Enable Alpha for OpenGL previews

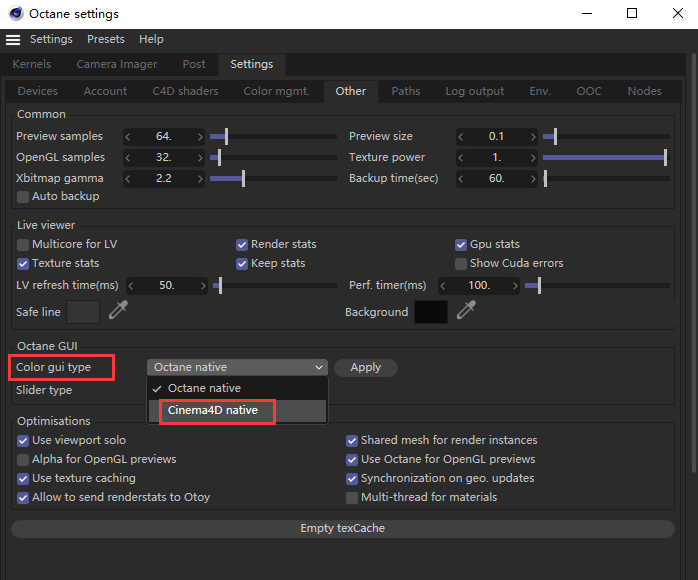click(x=23, y=459)
